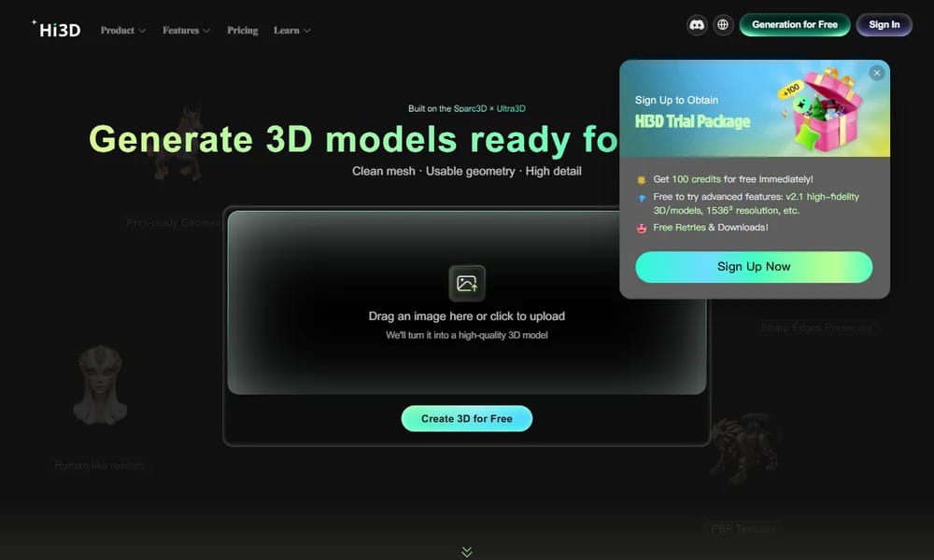Click the Sign Up Now button

point(754,267)
